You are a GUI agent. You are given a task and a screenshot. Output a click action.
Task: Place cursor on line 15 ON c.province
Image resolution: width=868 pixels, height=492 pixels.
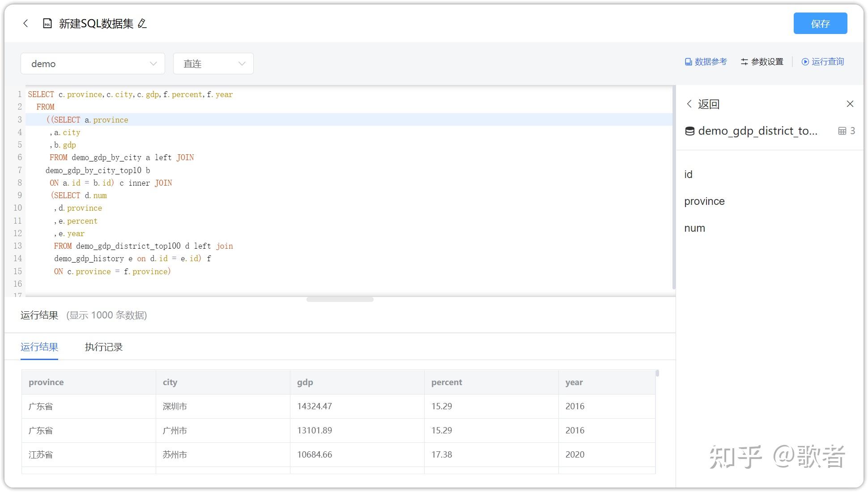pyautogui.click(x=112, y=271)
